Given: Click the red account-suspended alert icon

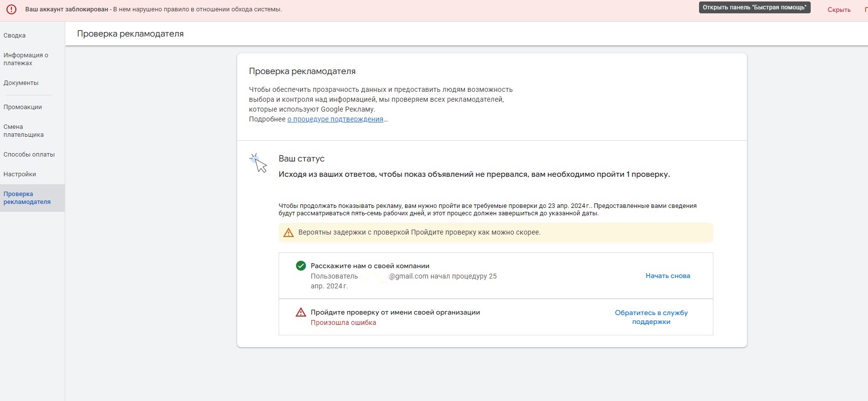Looking at the screenshot, I should (11, 9).
